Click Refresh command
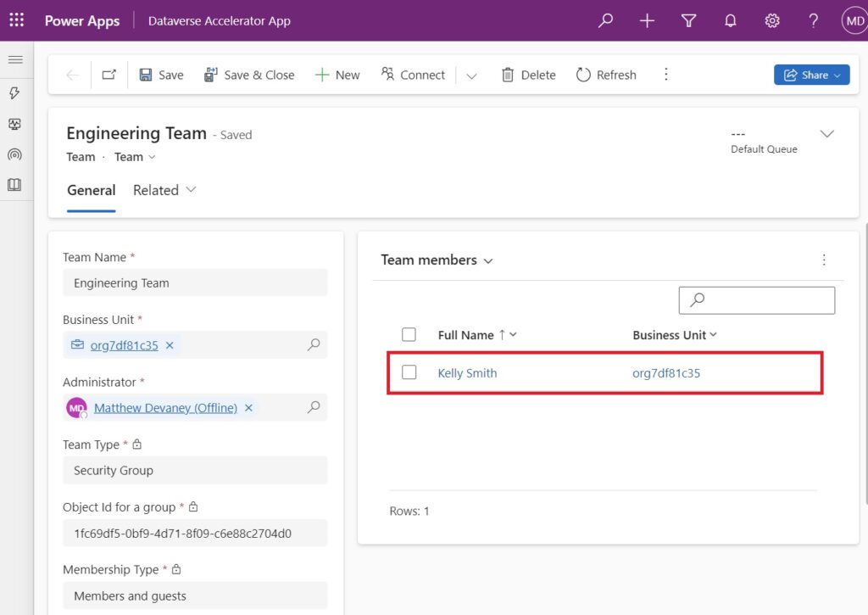The width and height of the screenshot is (868, 615). coord(606,75)
